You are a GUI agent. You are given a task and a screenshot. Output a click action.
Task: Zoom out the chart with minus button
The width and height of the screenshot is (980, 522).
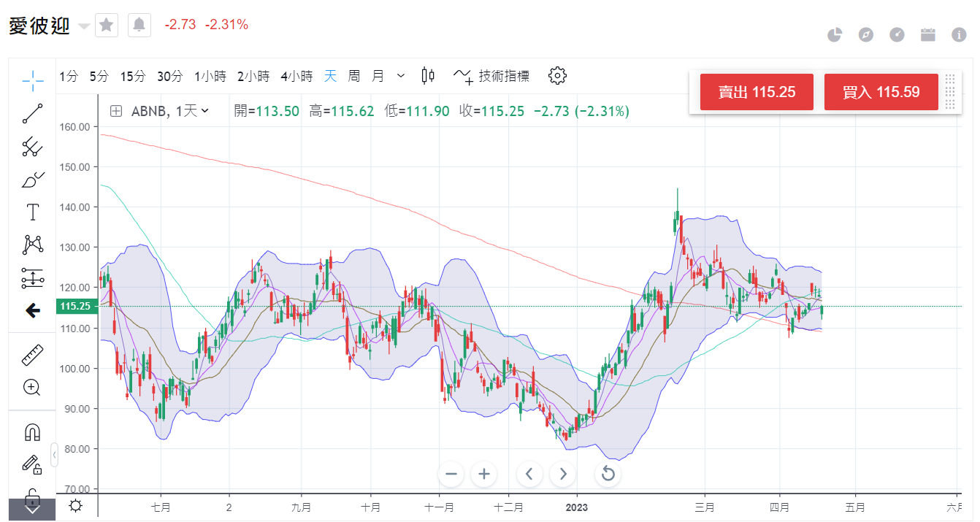pos(451,474)
